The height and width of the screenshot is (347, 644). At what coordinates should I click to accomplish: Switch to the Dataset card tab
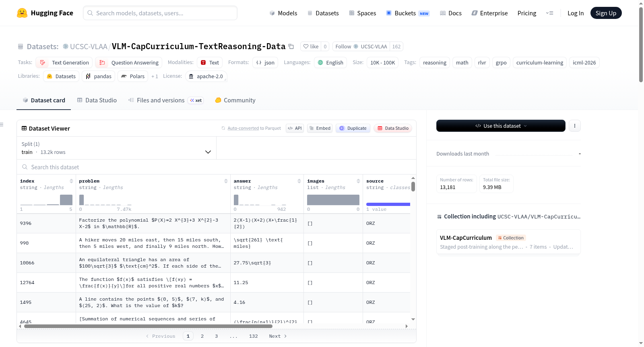[44, 100]
